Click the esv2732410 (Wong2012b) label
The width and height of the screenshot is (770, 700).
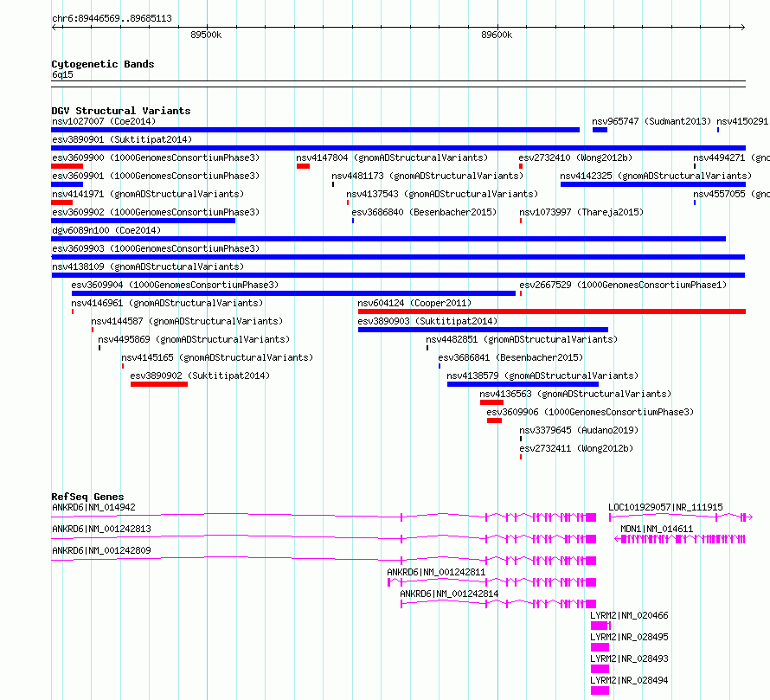tap(575, 157)
